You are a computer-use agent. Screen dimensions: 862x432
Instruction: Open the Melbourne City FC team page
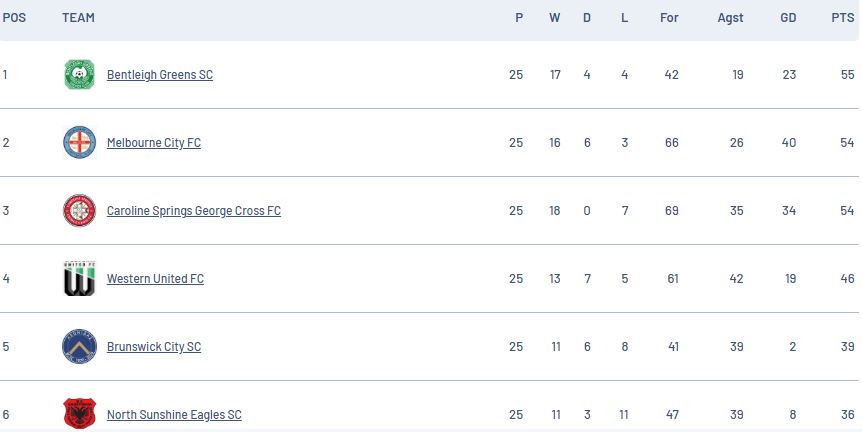[153, 143]
